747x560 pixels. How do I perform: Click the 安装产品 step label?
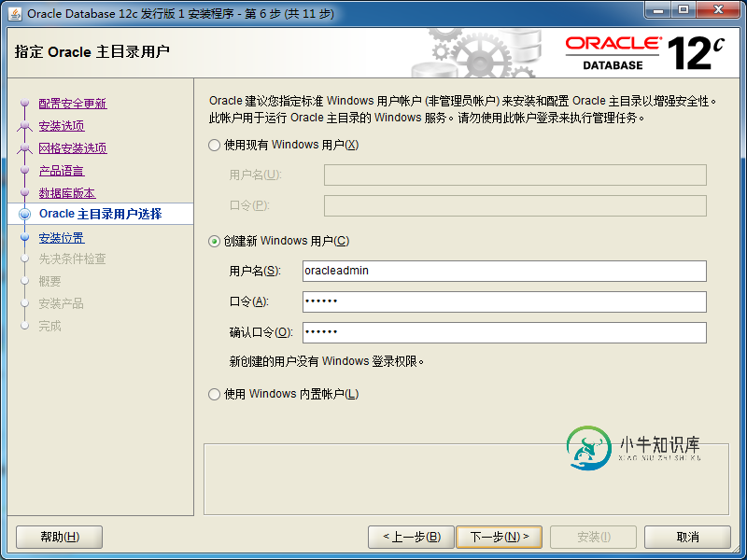click(61, 303)
